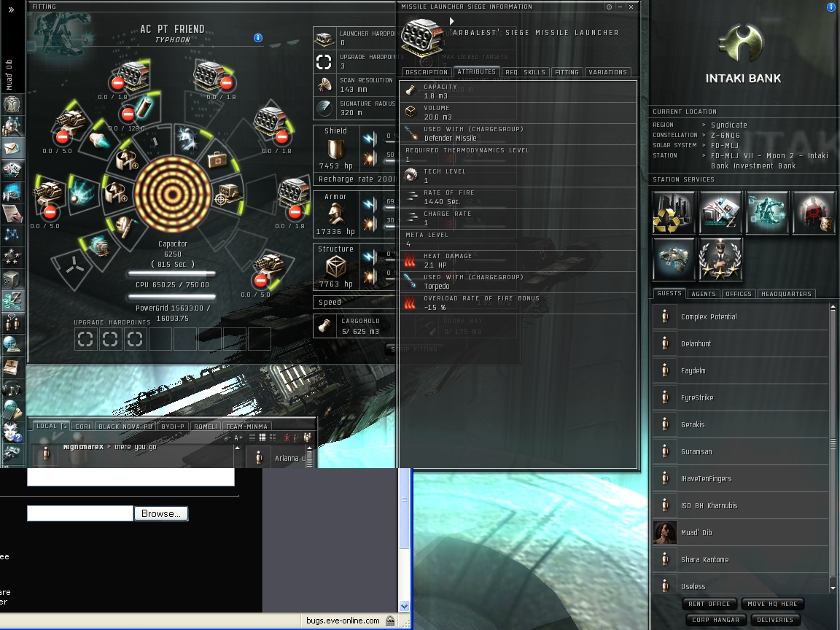Click the blue info icon above Intaki Bank
Viewport: 840px width, 630px height.
[x=831, y=7]
